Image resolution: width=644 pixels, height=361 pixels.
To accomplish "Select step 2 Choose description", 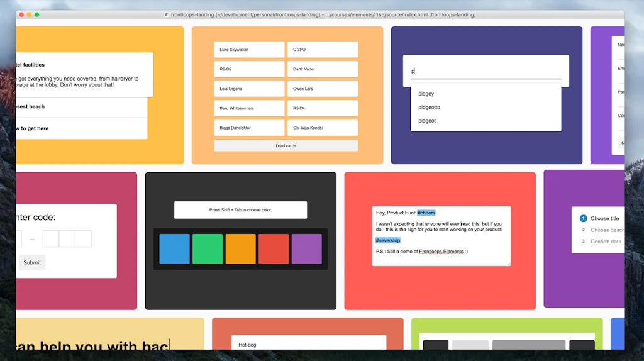I will pos(602,230).
